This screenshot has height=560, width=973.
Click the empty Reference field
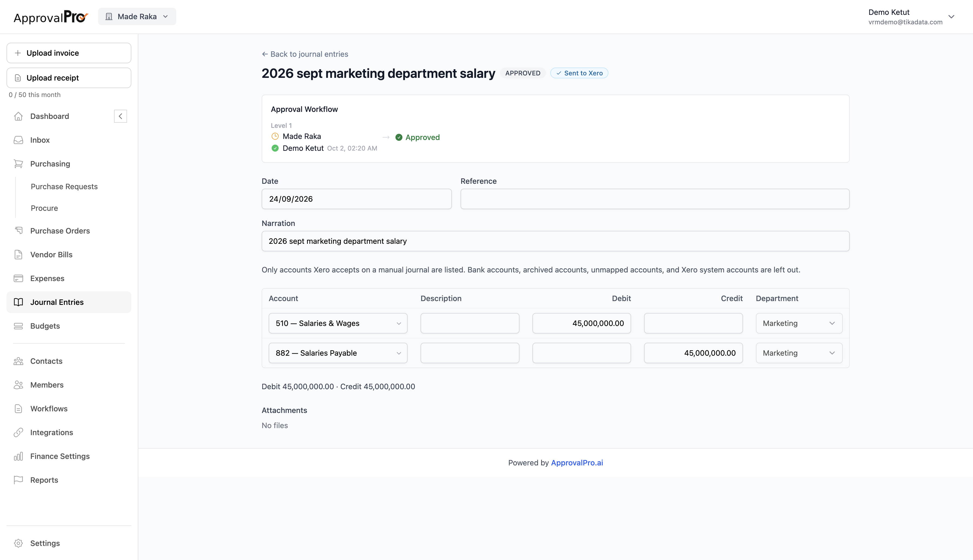tap(655, 199)
